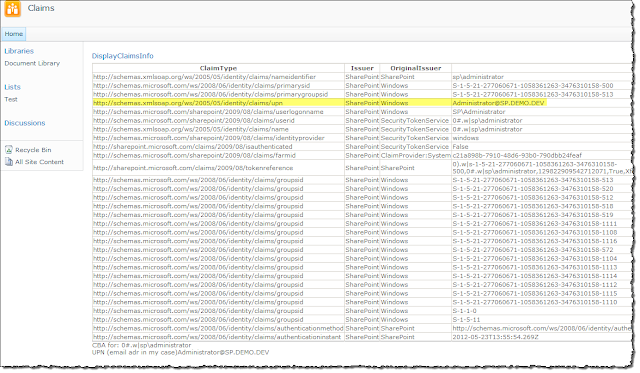Select the authenticationmethod claim type cell
This screenshot has width=640, height=373.
[x=218, y=328]
